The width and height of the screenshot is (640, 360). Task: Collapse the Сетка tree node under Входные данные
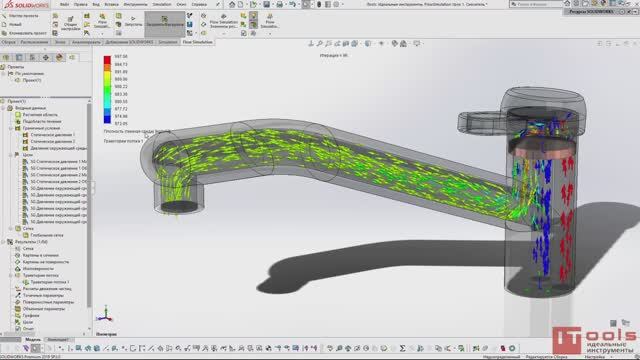pyautogui.click(x=11, y=229)
